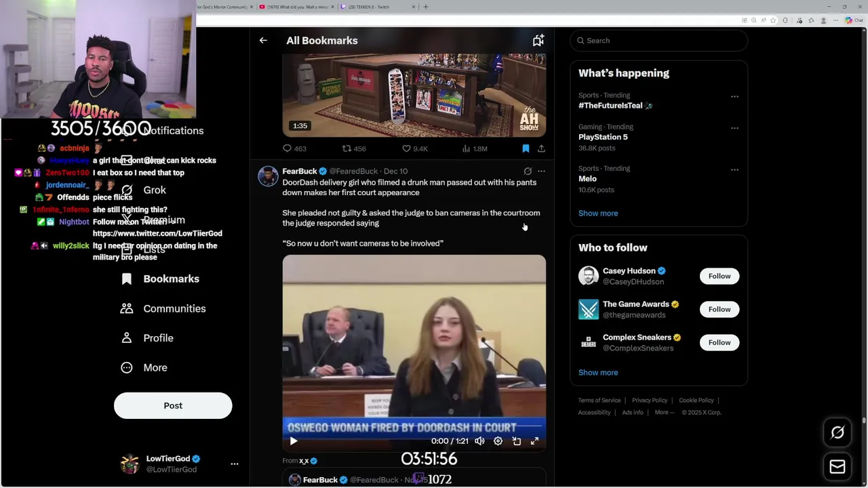The height and width of the screenshot is (488, 868).
Task: Open LowTierGod account avatar
Action: point(130,464)
